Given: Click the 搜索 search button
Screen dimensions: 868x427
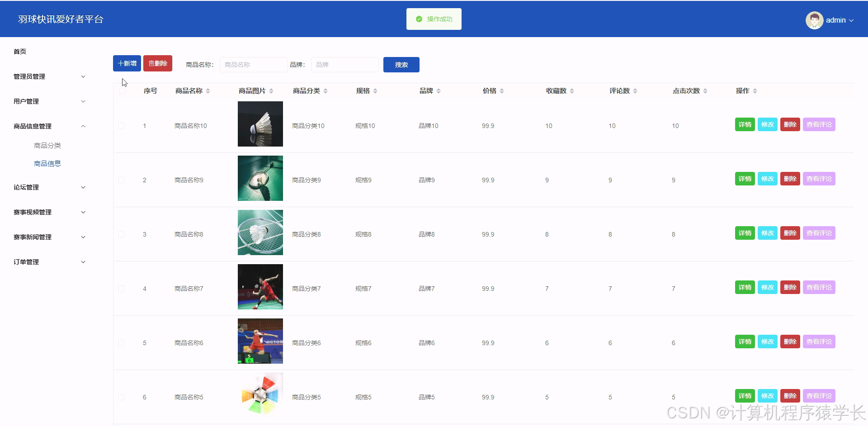Looking at the screenshot, I should [401, 64].
